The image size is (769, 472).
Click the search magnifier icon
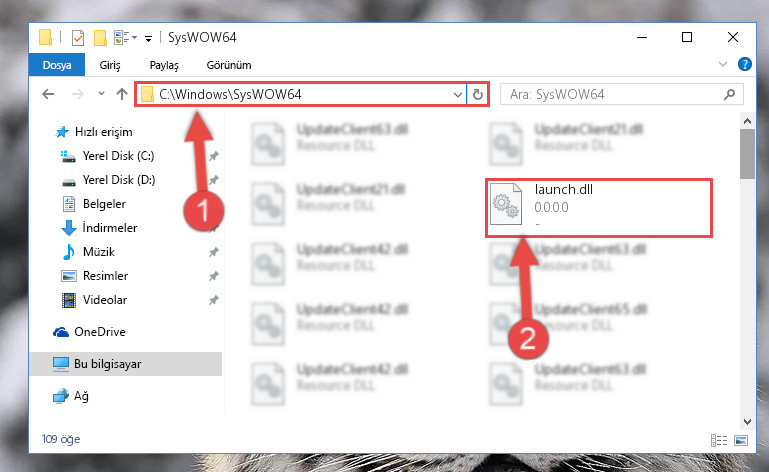click(729, 94)
